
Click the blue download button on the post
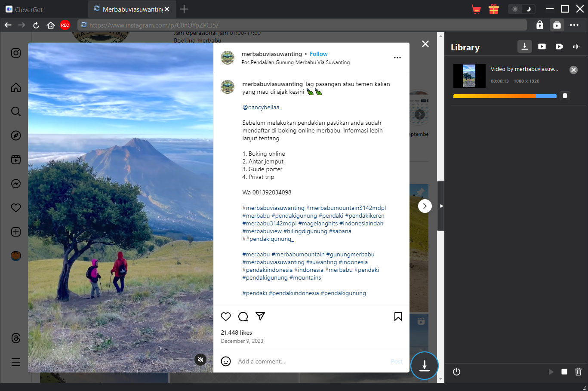pyautogui.click(x=424, y=366)
